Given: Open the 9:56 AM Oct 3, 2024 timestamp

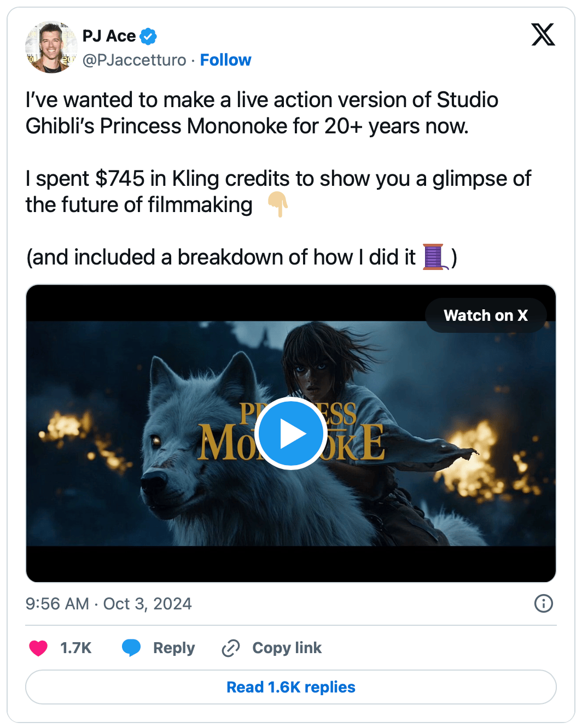Looking at the screenshot, I should click(x=108, y=604).
